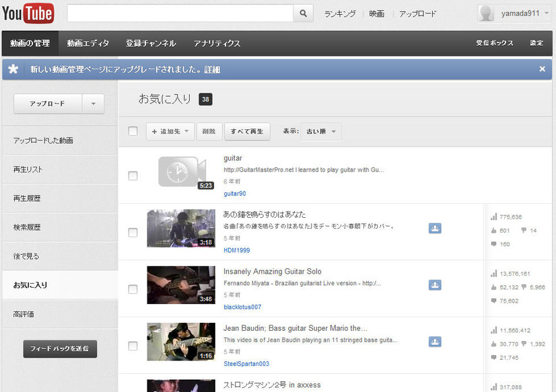556x392 pixels.
Task: Click share icon for あの鐘を鳴らすのはあなた
Action: point(435,229)
